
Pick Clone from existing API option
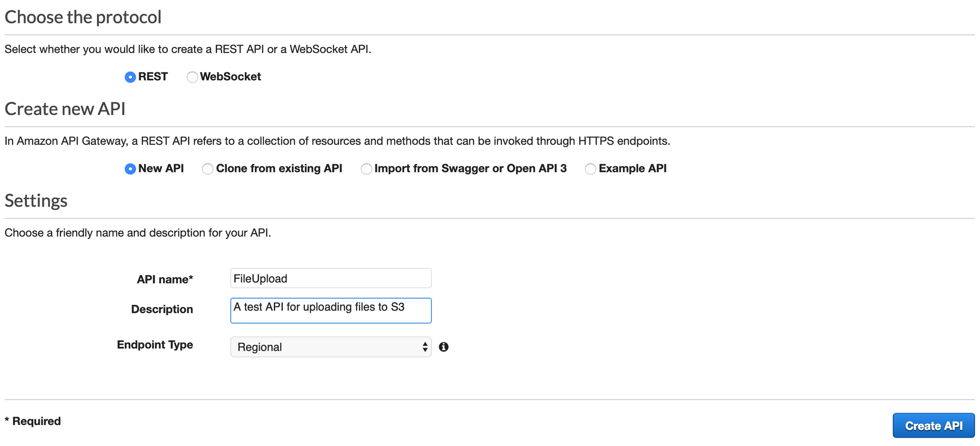(208, 169)
